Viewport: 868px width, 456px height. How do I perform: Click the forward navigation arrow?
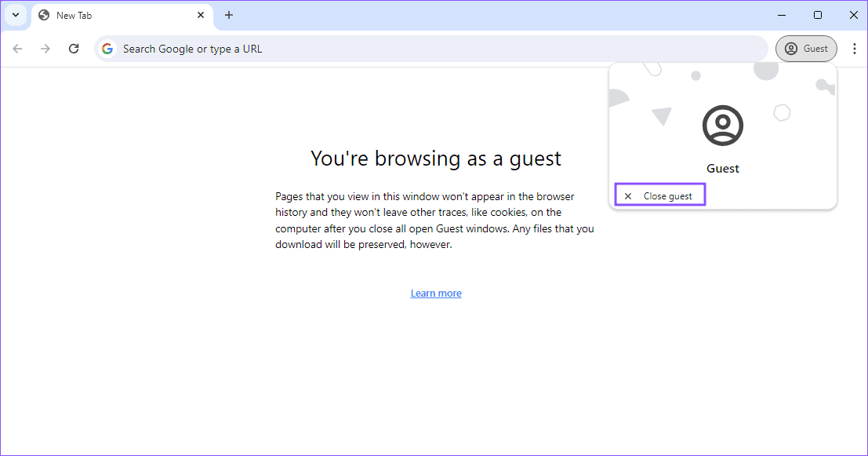coord(45,49)
